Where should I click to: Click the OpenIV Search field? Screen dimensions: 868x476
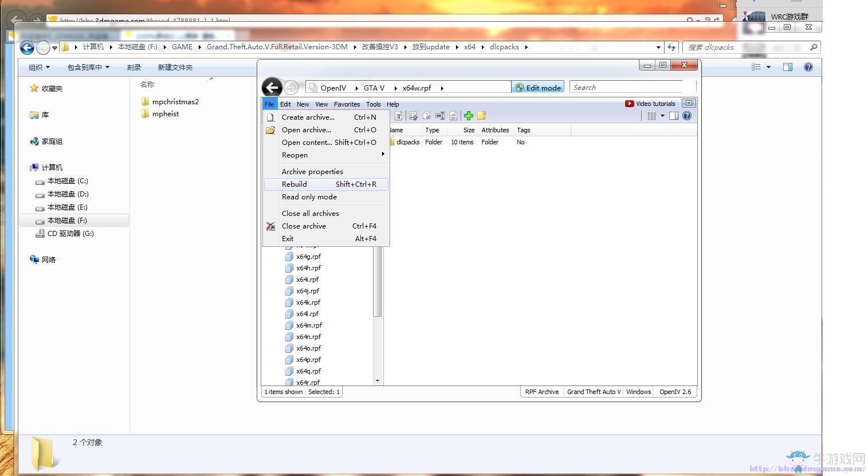coord(627,87)
